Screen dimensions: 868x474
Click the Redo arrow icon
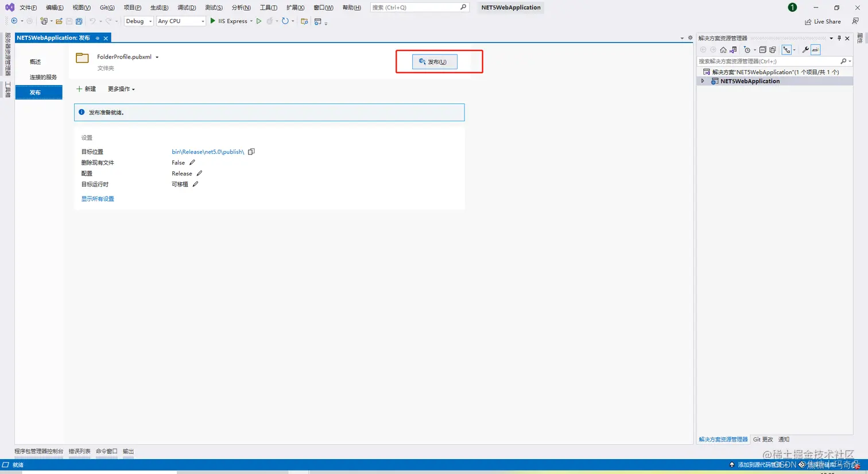[x=108, y=21]
